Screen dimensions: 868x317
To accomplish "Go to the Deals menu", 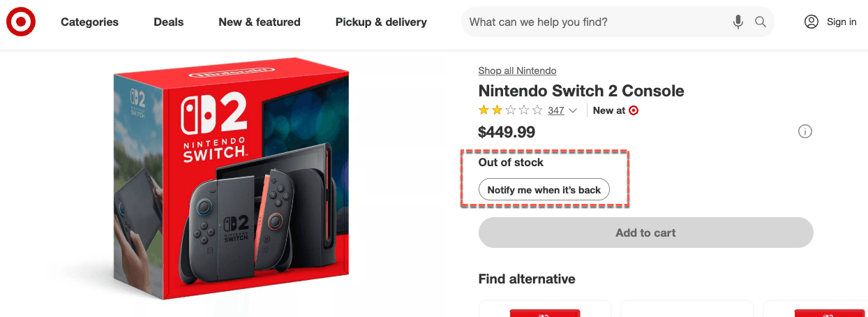I will pyautogui.click(x=169, y=22).
